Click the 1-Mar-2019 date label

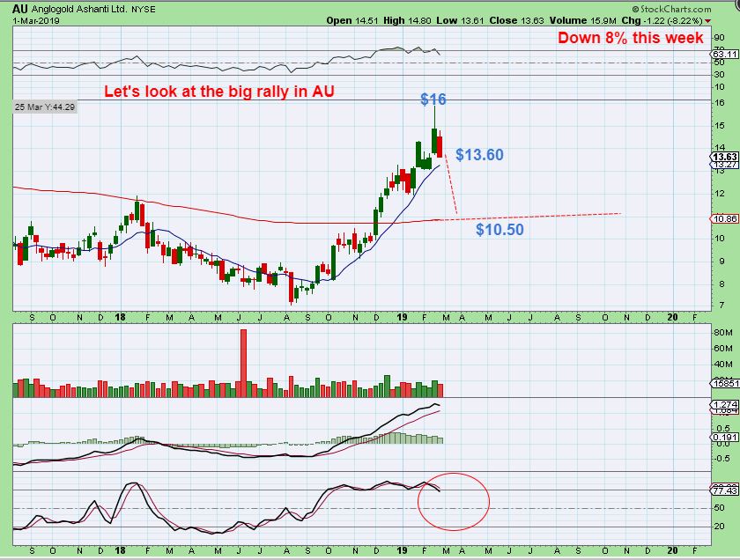coord(36,21)
